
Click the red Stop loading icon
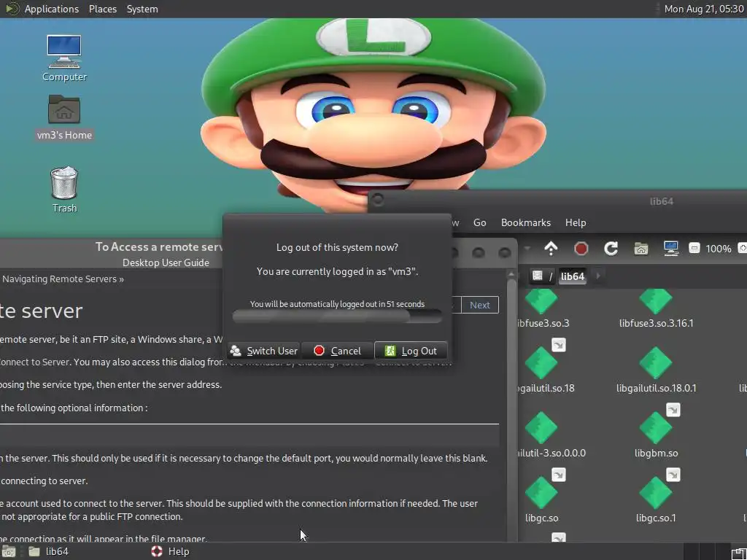coord(581,248)
